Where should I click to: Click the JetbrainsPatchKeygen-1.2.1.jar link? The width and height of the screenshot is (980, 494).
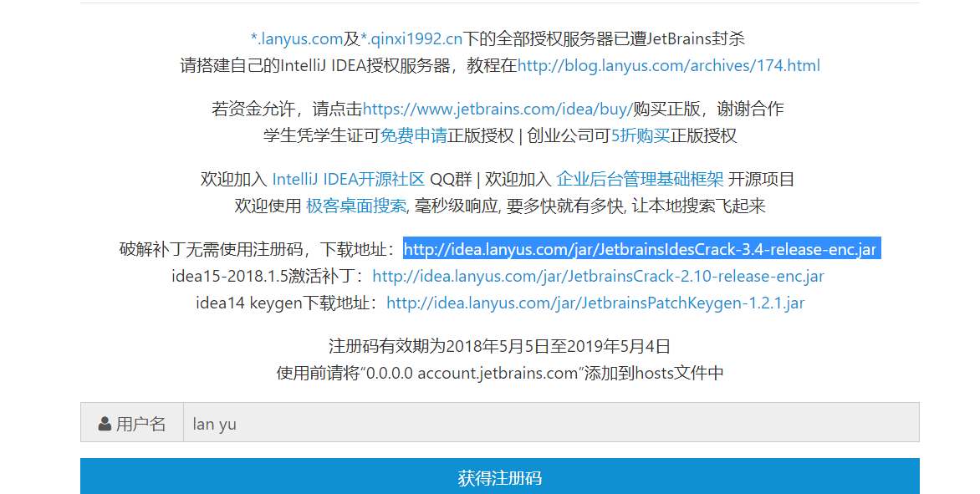click(595, 303)
